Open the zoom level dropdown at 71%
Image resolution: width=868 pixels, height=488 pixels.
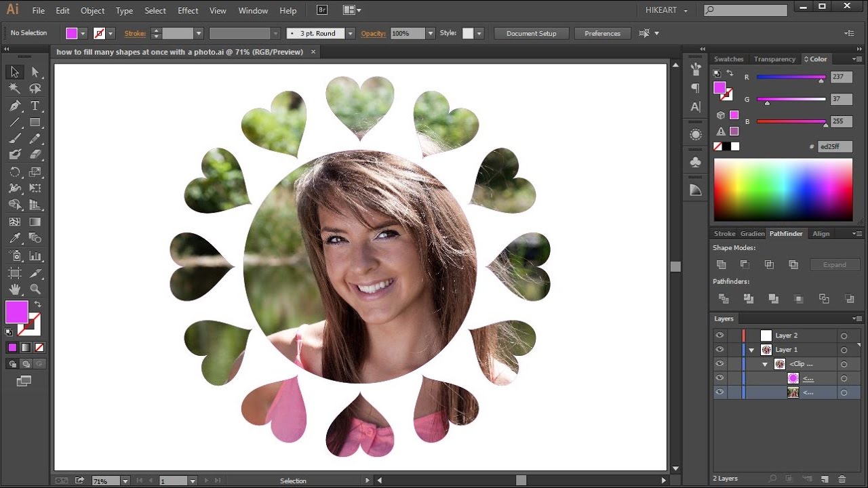[125, 481]
